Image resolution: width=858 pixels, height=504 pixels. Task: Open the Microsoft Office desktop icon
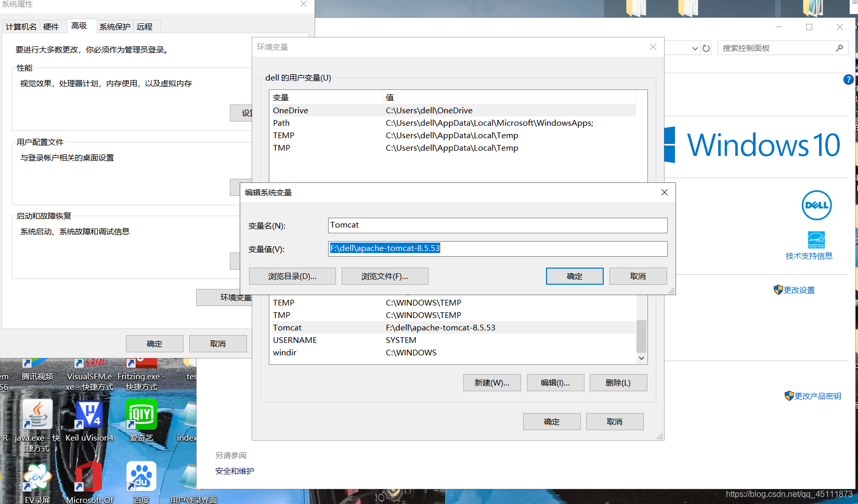point(89,476)
